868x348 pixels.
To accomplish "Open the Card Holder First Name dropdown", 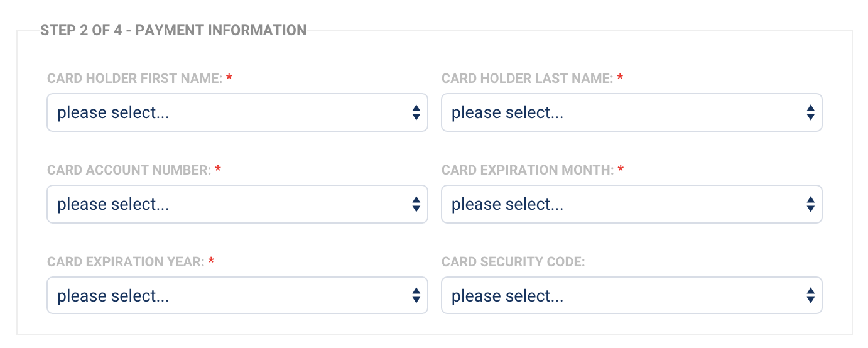I will [237, 113].
